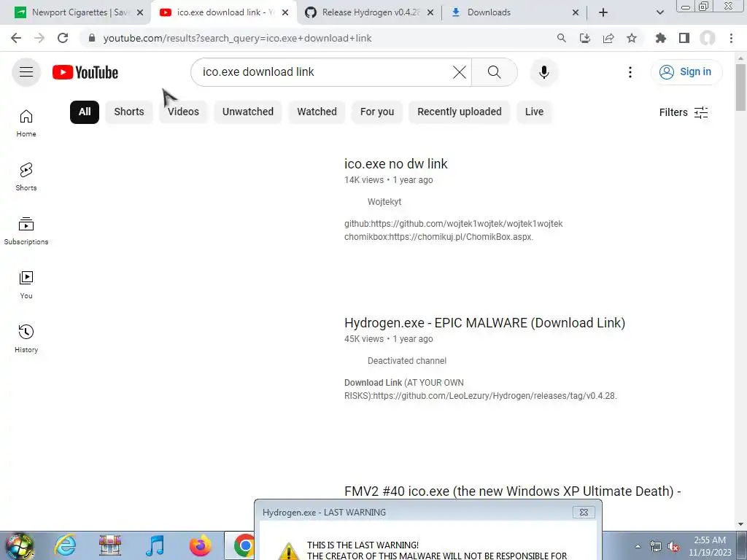Click the page vertical scrollbar thumb
Image resolution: width=747 pixels, height=560 pixels.
tap(740, 87)
